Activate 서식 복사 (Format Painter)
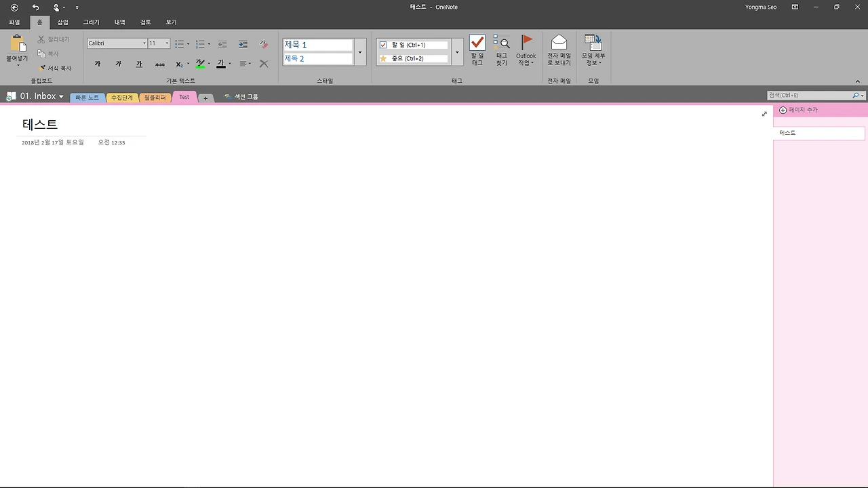 [54, 68]
